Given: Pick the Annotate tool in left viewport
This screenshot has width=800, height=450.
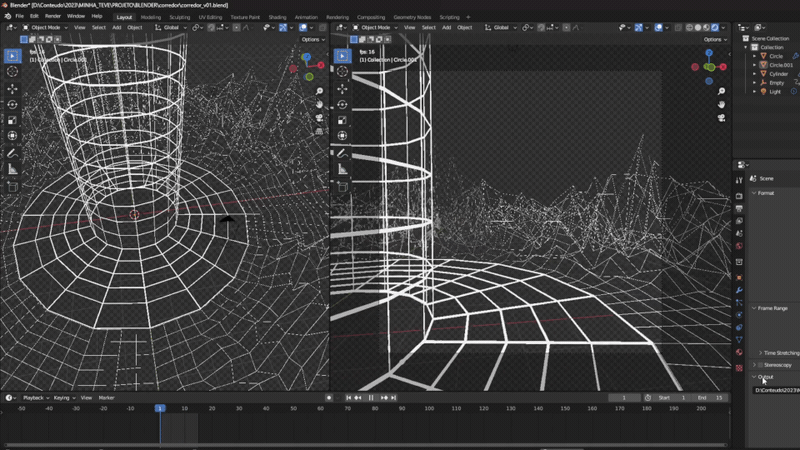Looking at the screenshot, I should tap(12, 153).
